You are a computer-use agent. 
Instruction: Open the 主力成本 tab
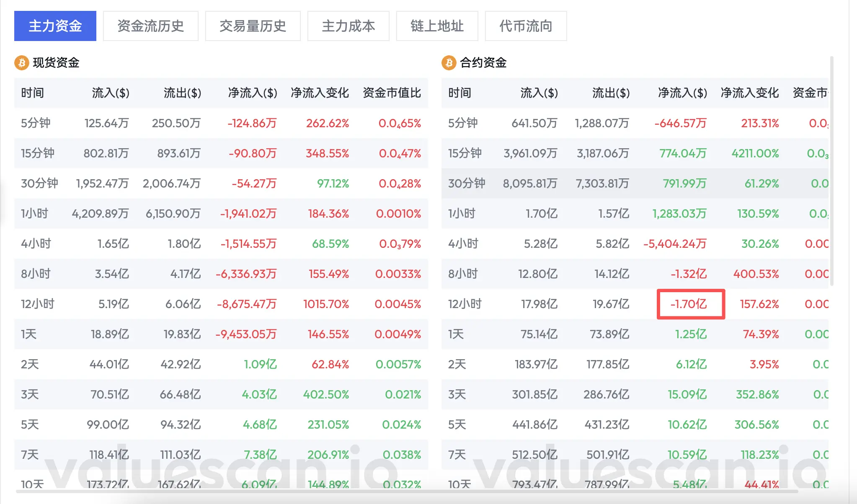point(348,26)
